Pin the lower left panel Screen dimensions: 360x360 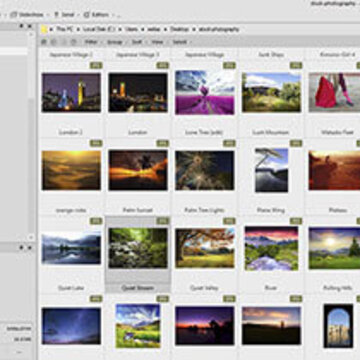21,247
